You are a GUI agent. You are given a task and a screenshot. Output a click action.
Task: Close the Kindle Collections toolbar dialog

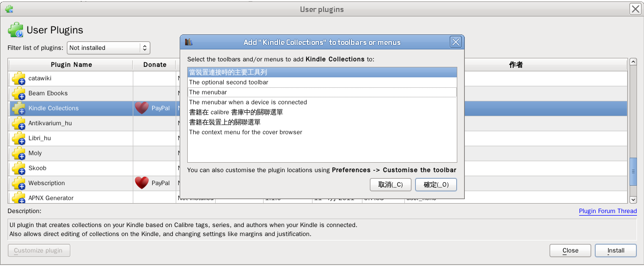click(x=456, y=42)
